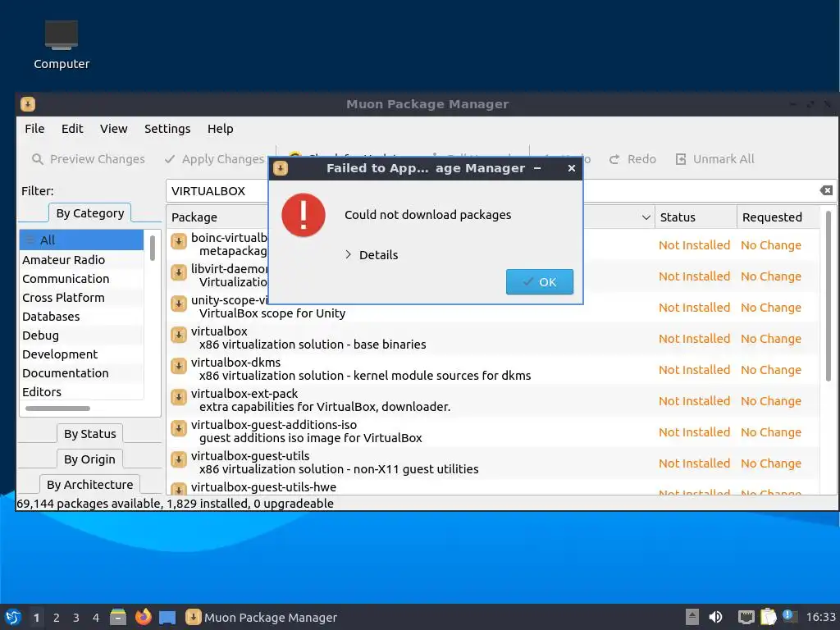Click the category list horizontal scrollbar
Screen dimensions: 840x630
[x=57, y=409]
